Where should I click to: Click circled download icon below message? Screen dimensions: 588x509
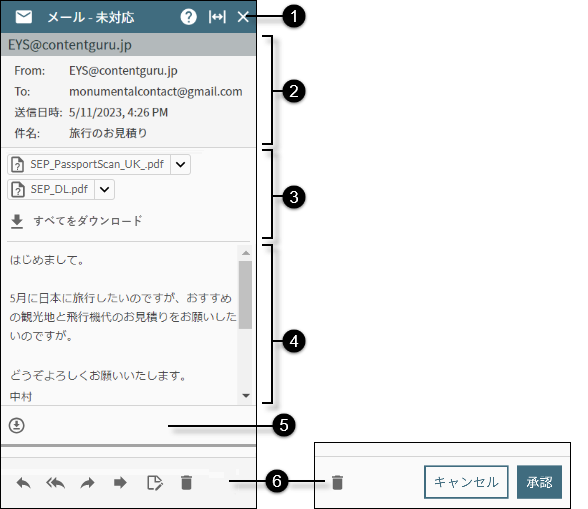click(x=17, y=425)
